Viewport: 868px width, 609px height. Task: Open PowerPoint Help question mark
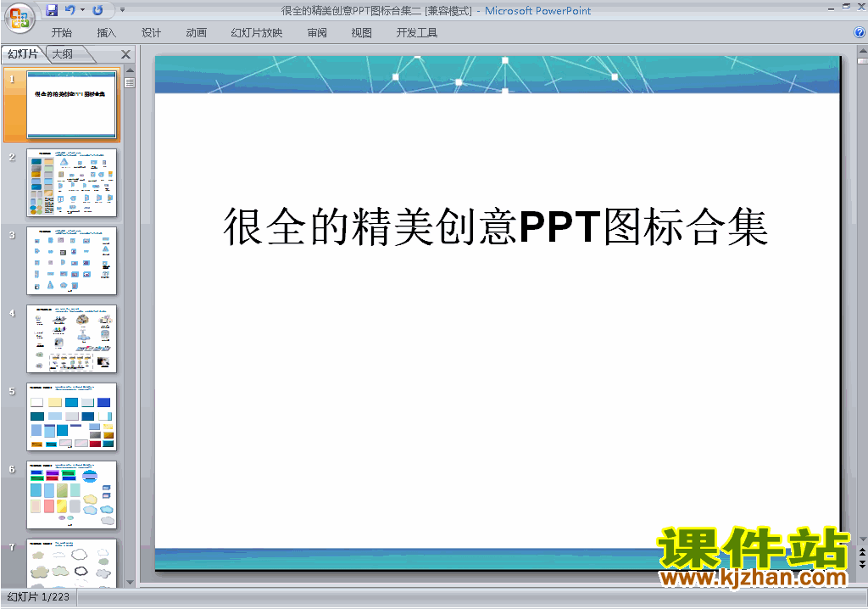860,33
